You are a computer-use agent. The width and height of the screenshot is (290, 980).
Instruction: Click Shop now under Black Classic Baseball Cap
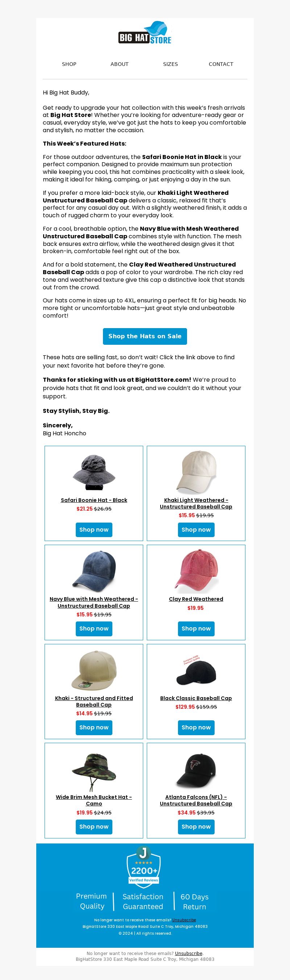click(x=196, y=727)
